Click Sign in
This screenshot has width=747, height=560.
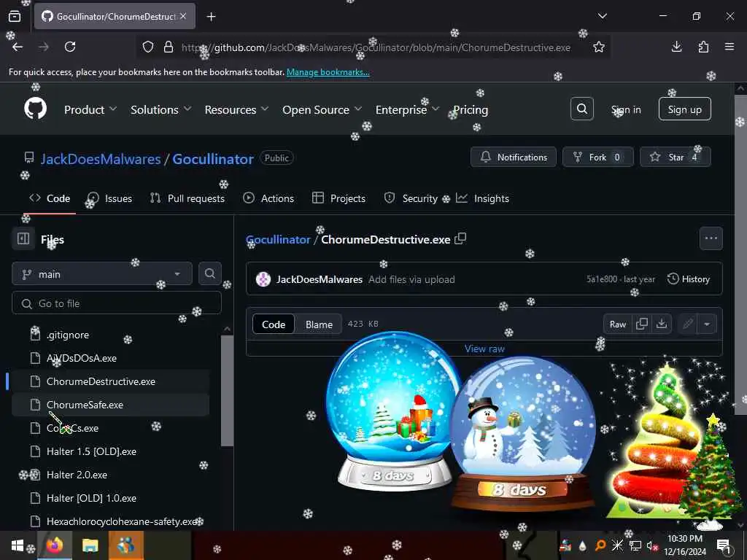[626, 109]
